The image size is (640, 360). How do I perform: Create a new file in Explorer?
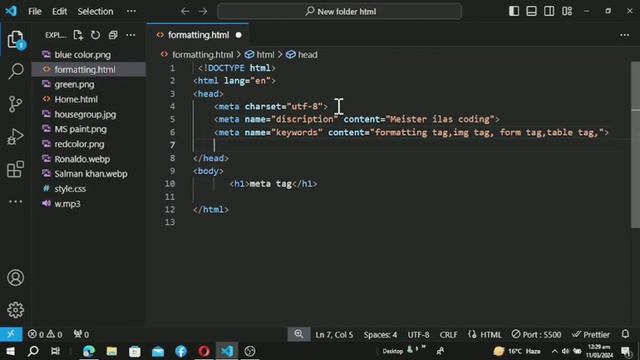click(x=78, y=35)
